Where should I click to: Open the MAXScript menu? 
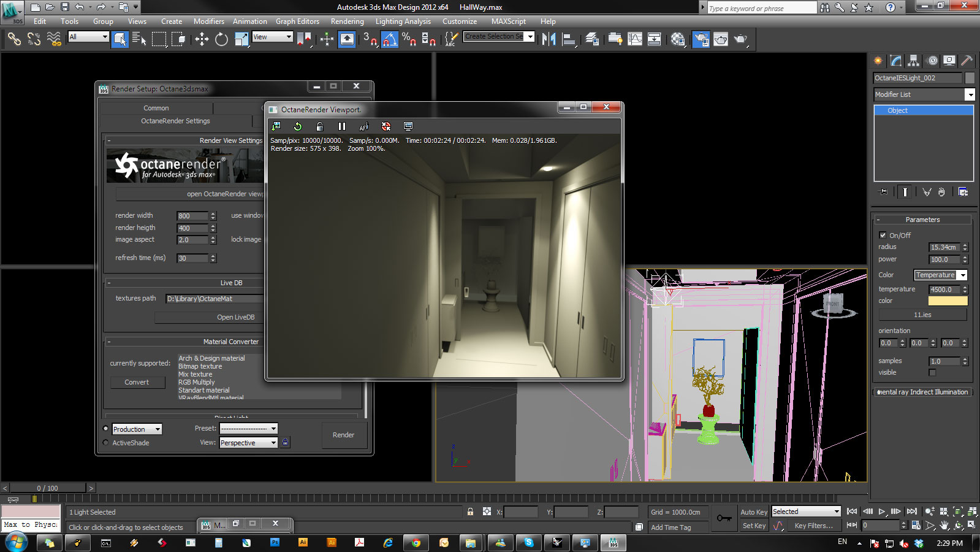508,21
